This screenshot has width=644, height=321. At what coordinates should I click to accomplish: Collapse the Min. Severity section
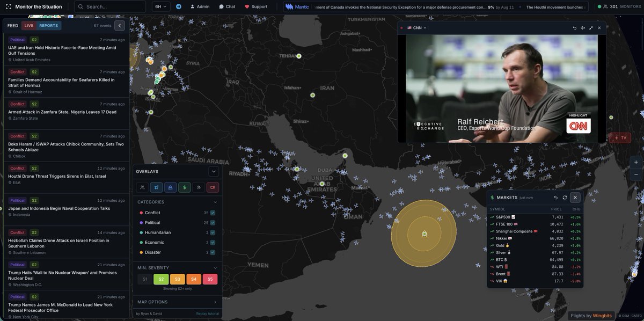[x=215, y=268]
